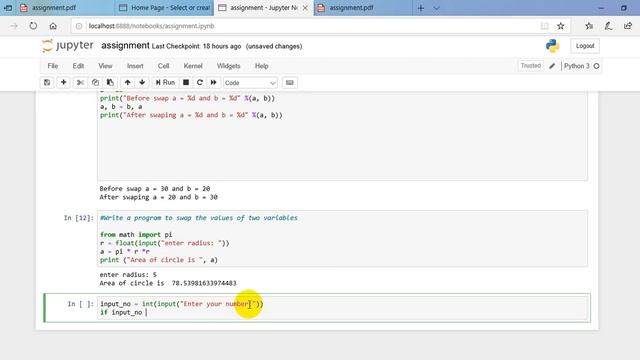This screenshot has width=640, height=360.
Task: Save and checkpoint the notebook
Action: pos(47,82)
